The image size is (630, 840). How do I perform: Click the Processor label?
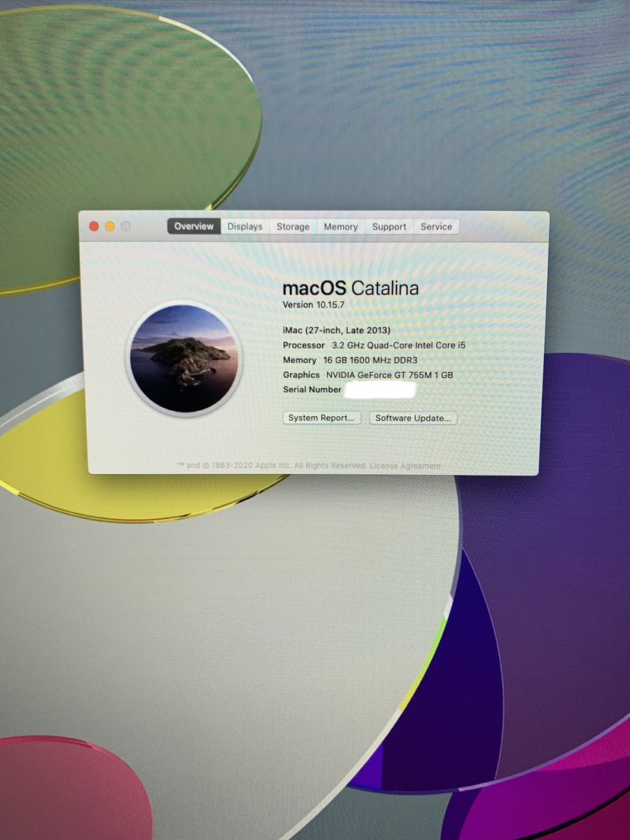(304, 345)
